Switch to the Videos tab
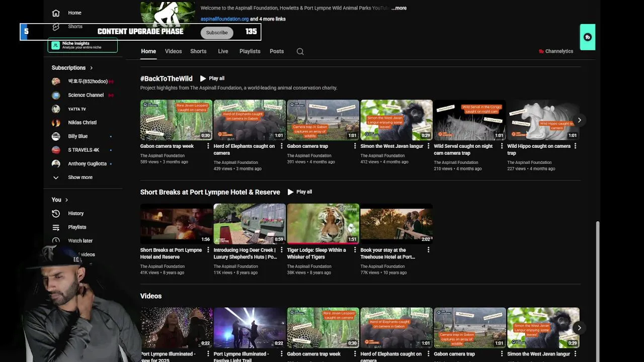This screenshot has width=644, height=362. (x=173, y=51)
